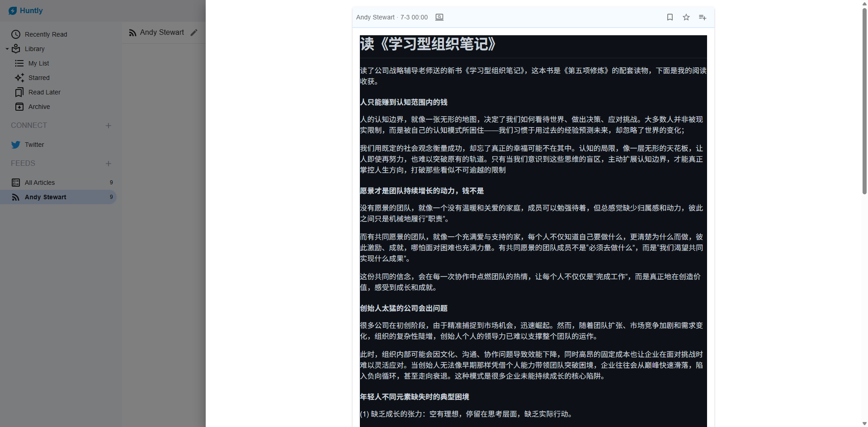Star this article
The height and width of the screenshot is (427, 868).
pos(686,17)
